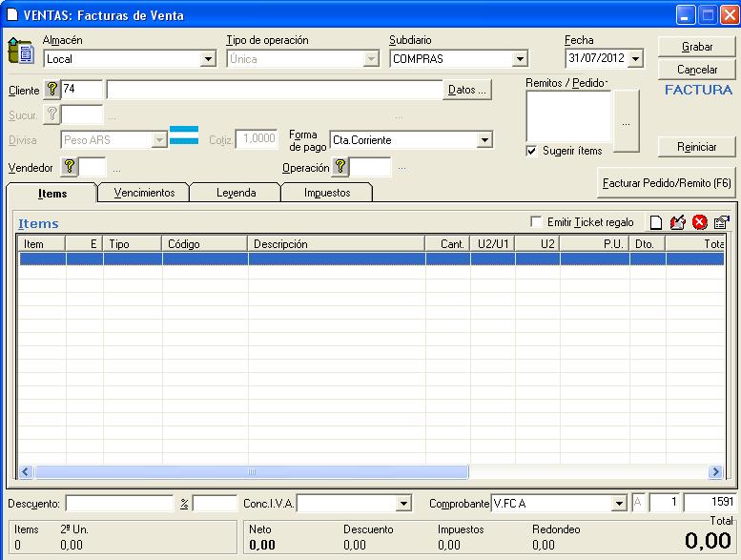Click the Almacén warehouse icon
Viewport: 741px width, 560px height.
tap(20, 52)
